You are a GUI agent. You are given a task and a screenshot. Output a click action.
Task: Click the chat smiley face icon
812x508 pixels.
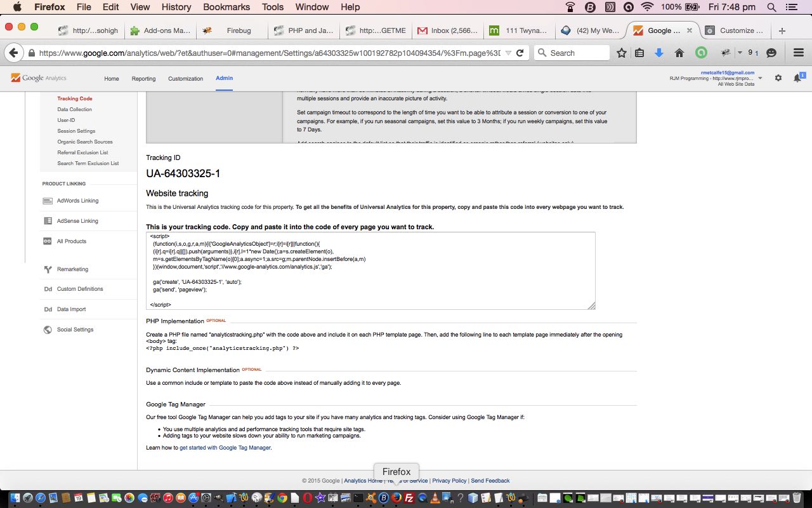(771, 53)
